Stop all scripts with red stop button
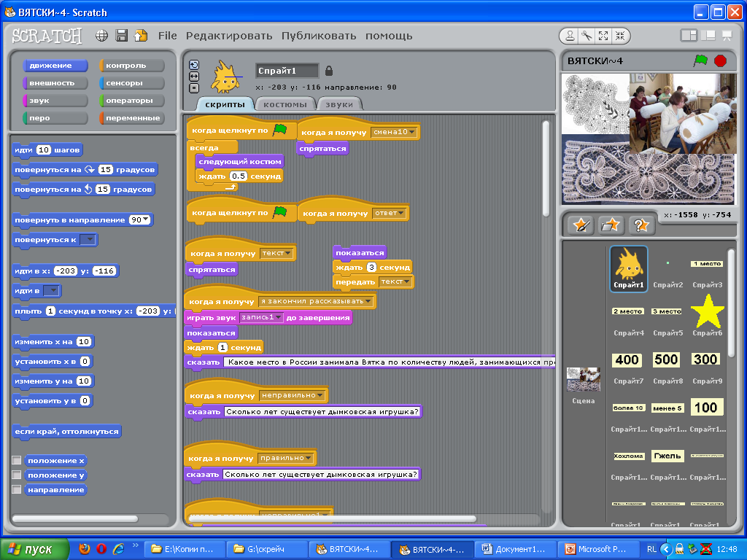747x560 pixels. click(720, 61)
